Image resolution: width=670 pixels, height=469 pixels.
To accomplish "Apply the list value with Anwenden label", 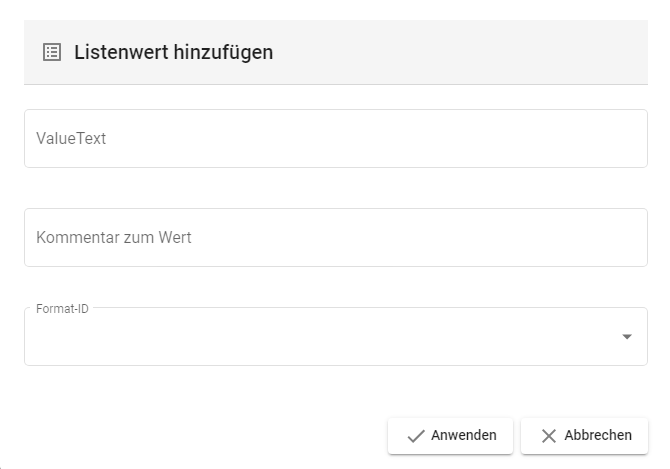I will (x=463, y=436).
